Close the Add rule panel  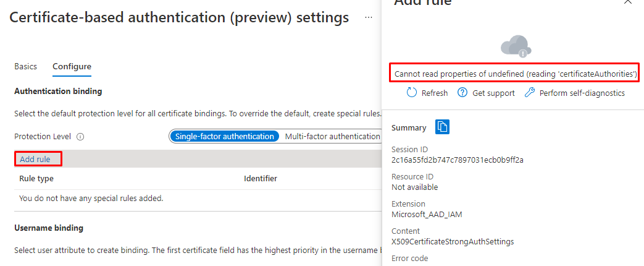(628, 2)
